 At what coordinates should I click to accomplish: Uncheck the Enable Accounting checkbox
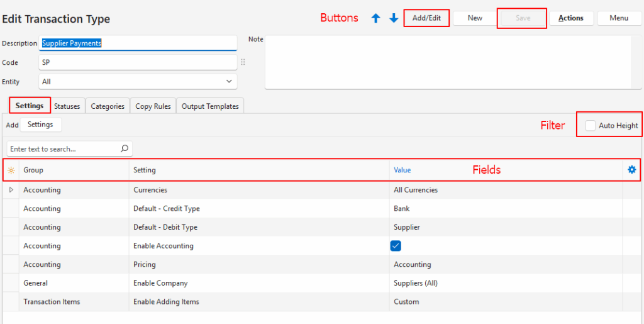click(x=396, y=246)
